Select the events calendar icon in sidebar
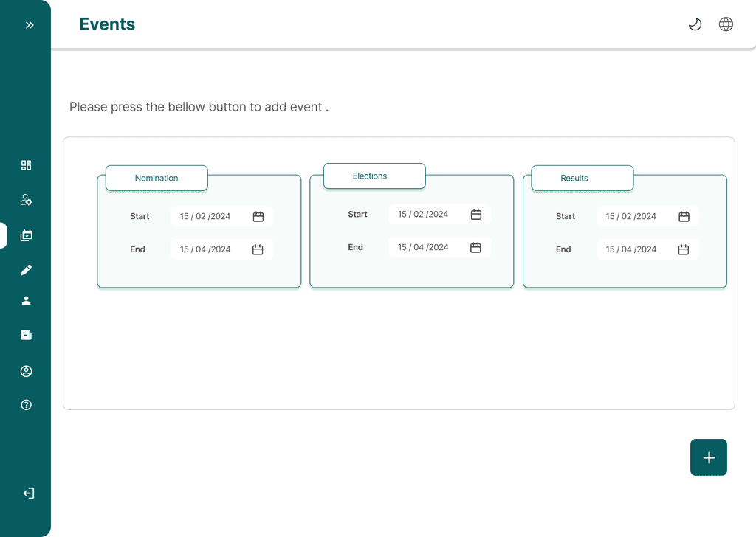Viewport: 756px width, 537px height. coord(27,236)
